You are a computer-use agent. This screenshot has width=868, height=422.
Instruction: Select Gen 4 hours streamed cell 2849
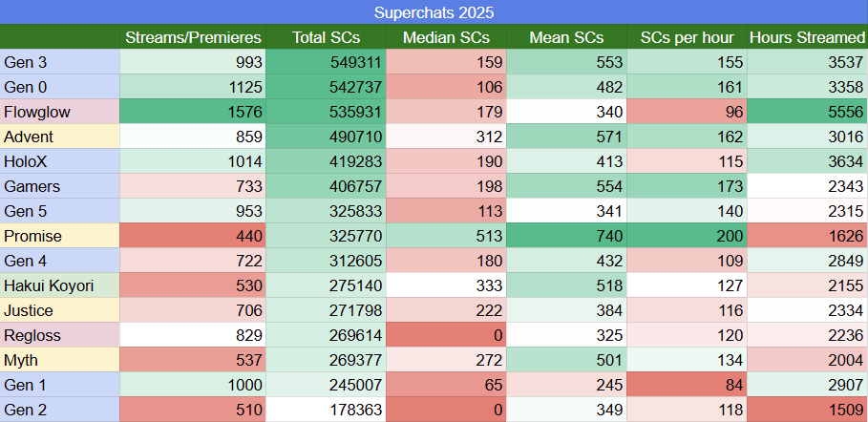click(x=808, y=261)
